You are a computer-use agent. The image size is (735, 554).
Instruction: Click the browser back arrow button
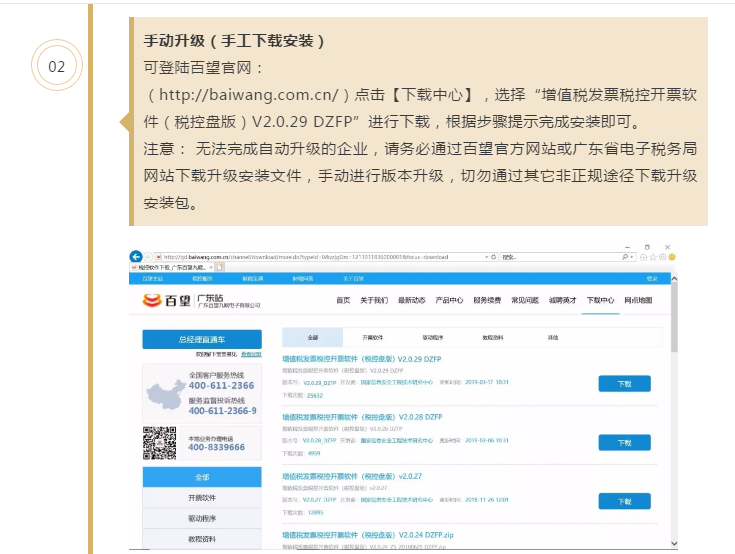pyautogui.click(x=136, y=256)
